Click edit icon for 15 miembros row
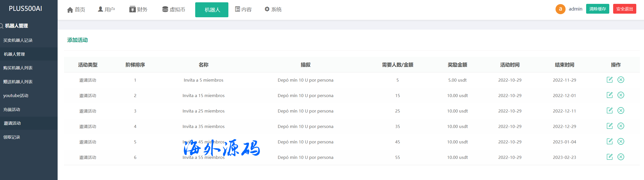This screenshot has height=180, width=644. (x=609, y=95)
